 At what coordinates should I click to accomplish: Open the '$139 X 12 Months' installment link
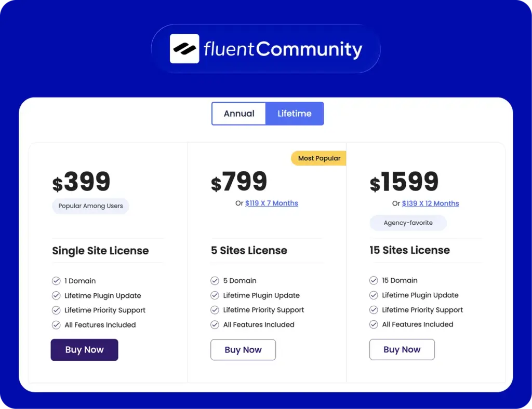pos(430,203)
